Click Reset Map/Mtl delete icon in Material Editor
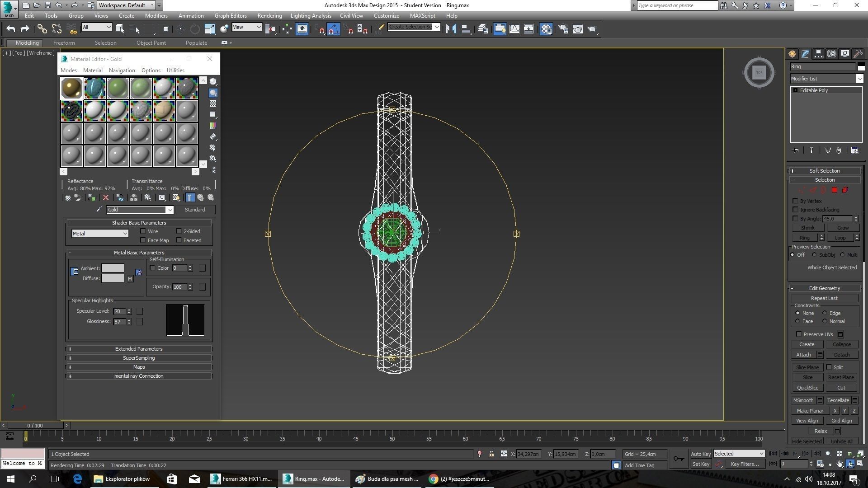Image resolution: width=868 pixels, height=488 pixels. click(x=106, y=197)
